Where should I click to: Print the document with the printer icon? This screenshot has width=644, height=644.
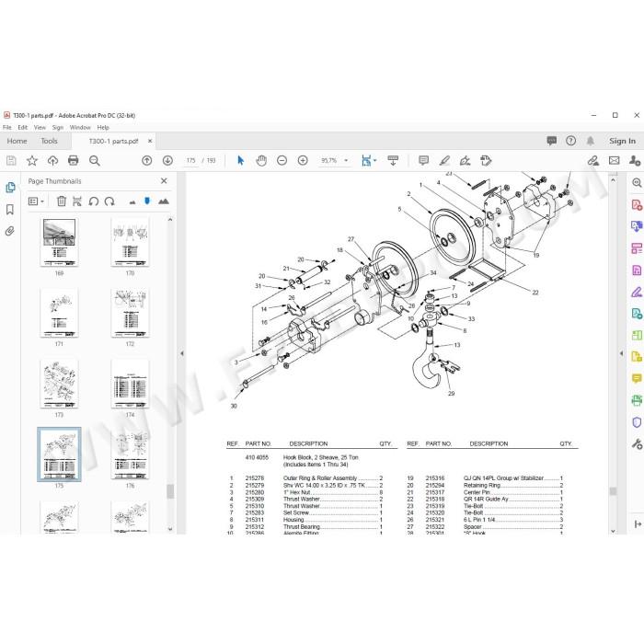click(73, 161)
